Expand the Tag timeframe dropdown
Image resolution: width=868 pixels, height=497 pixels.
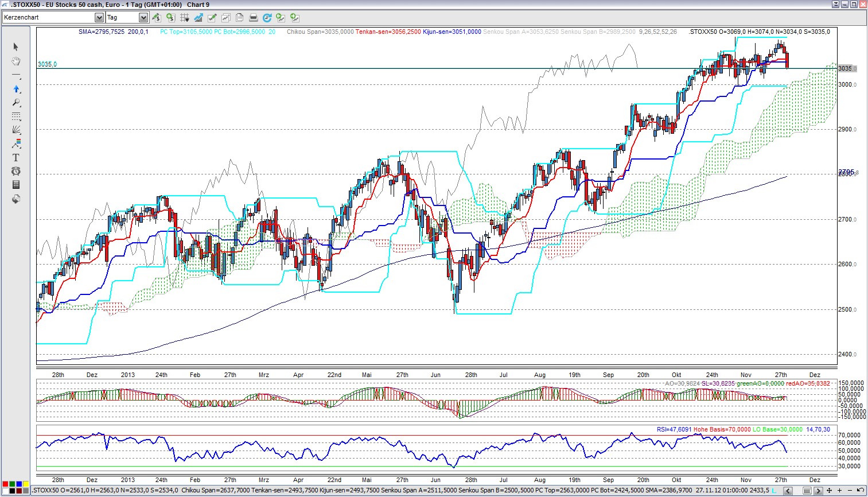coord(143,18)
